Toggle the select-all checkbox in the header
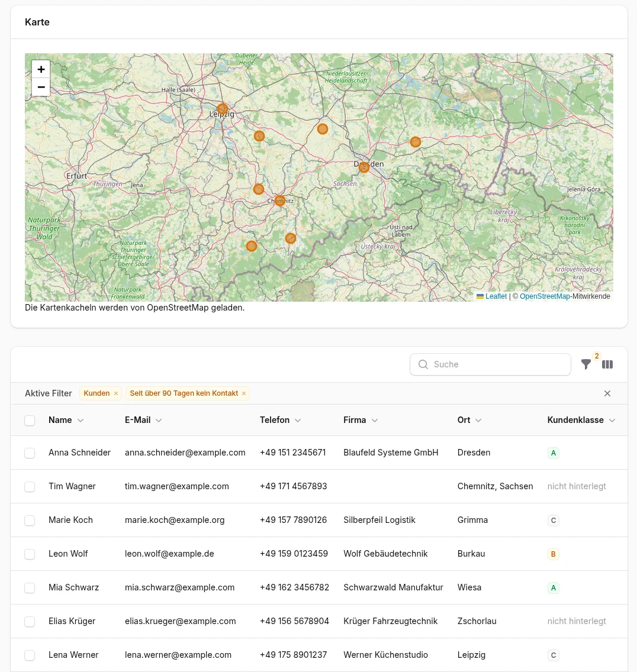The width and height of the screenshot is (637, 672). point(30,421)
